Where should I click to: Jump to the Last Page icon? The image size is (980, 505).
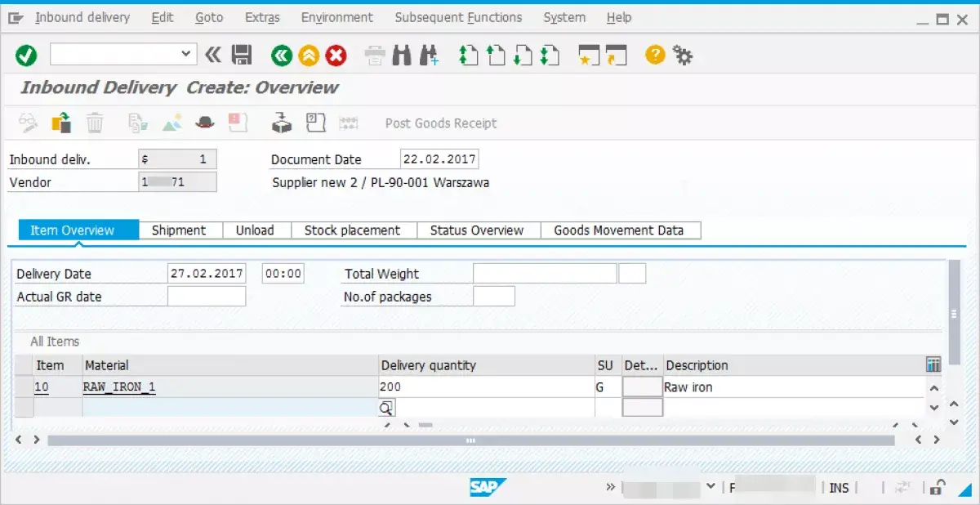point(550,56)
